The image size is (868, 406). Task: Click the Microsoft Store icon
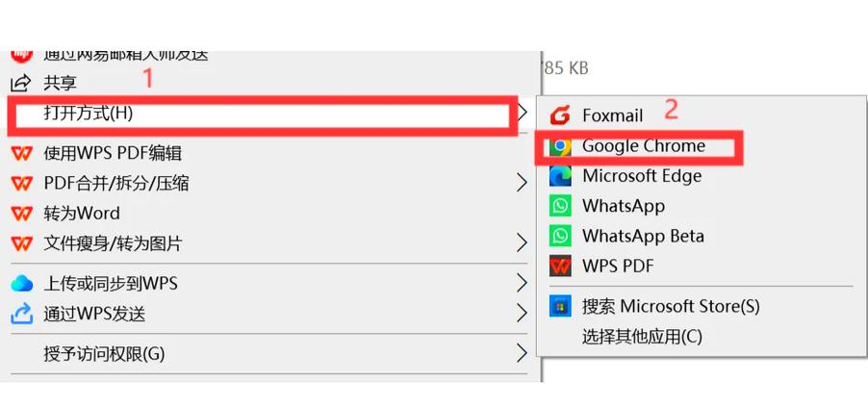tap(560, 306)
